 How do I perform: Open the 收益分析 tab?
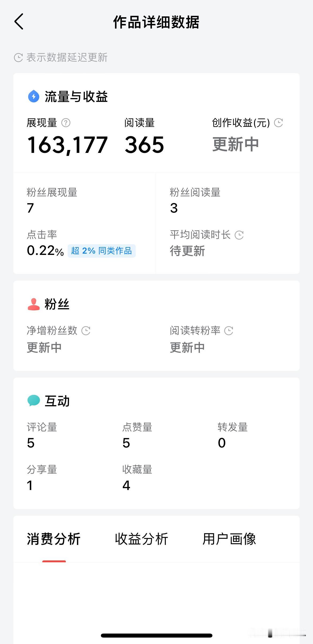click(x=142, y=539)
